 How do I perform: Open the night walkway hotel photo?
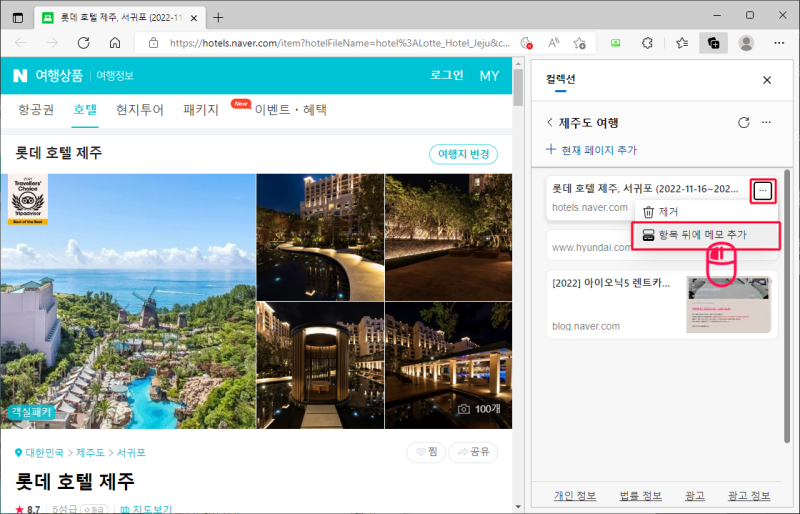(320, 237)
